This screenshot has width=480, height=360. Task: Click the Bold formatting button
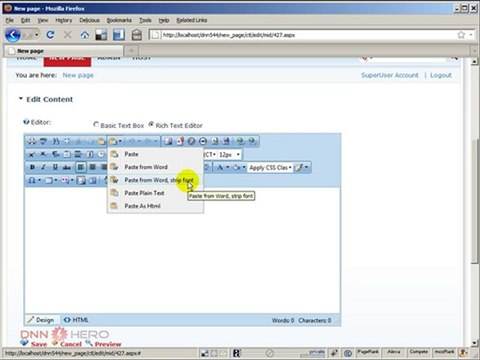(32, 167)
